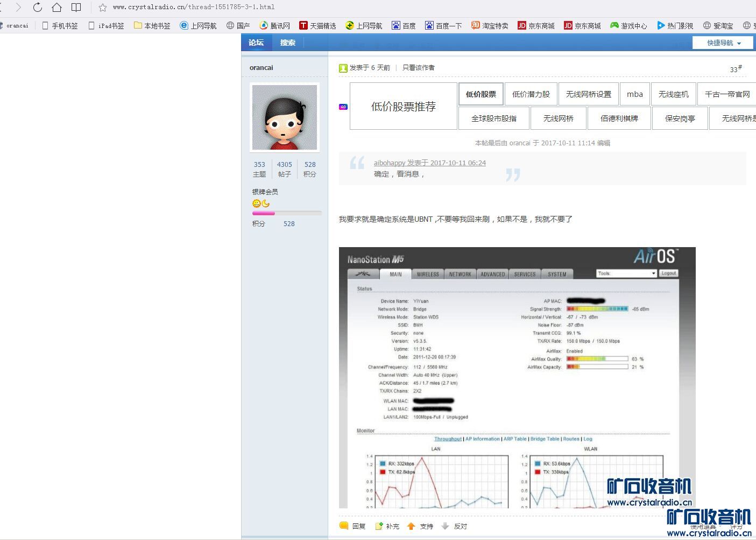Switch to the 搜索 tab
756x540 pixels.
[288, 43]
